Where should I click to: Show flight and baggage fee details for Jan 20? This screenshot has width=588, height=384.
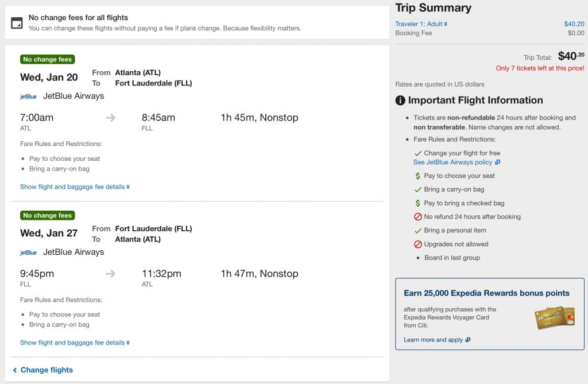(x=75, y=187)
